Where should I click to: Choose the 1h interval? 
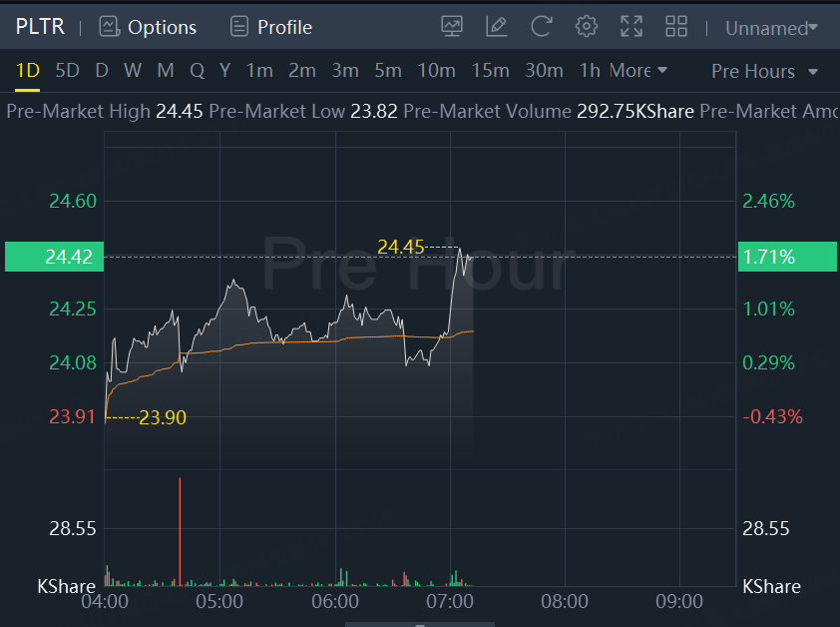tap(590, 71)
